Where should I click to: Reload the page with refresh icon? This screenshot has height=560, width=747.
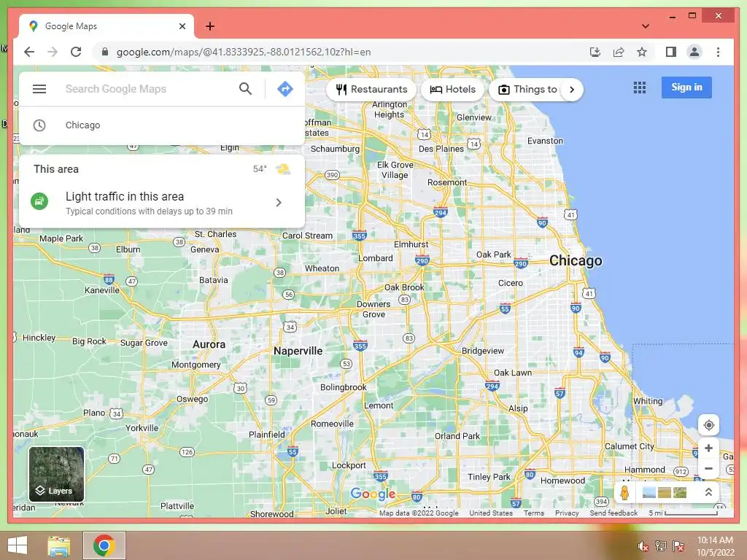click(76, 52)
